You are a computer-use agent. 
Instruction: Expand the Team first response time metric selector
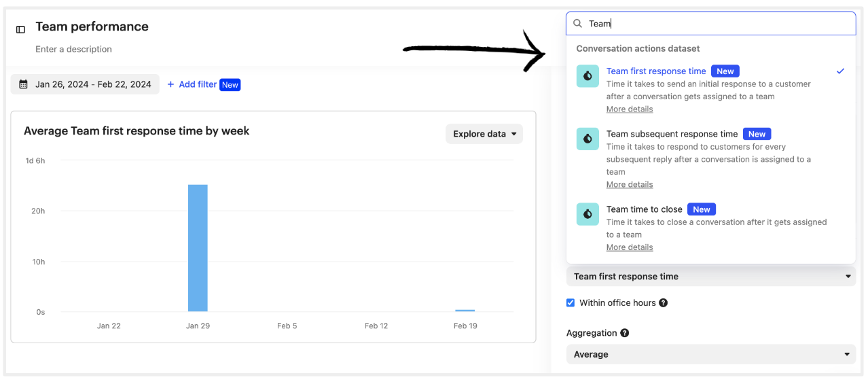711,277
